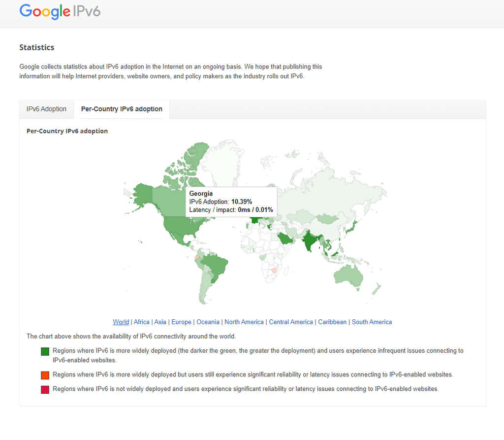Select the Per-Country IPv6 adoption tab

[x=122, y=109]
